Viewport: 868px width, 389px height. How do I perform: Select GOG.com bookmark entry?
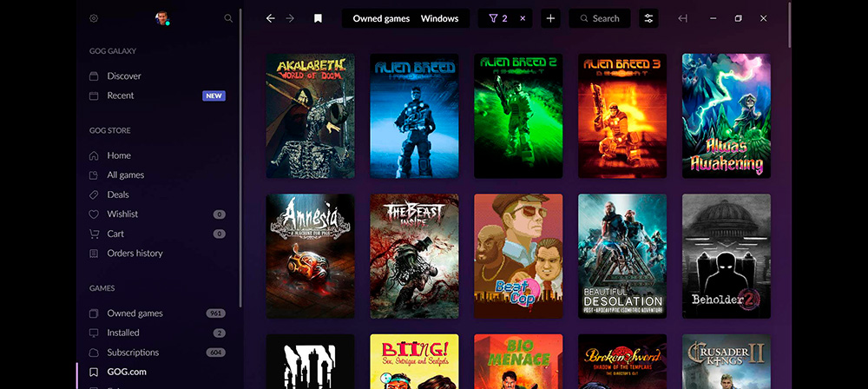[127, 372]
